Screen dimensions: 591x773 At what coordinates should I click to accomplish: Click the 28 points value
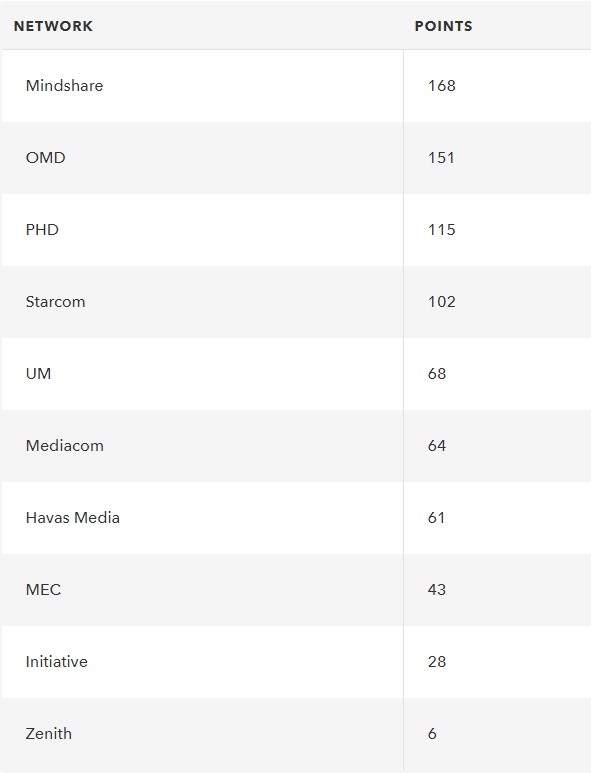click(437, 662)
